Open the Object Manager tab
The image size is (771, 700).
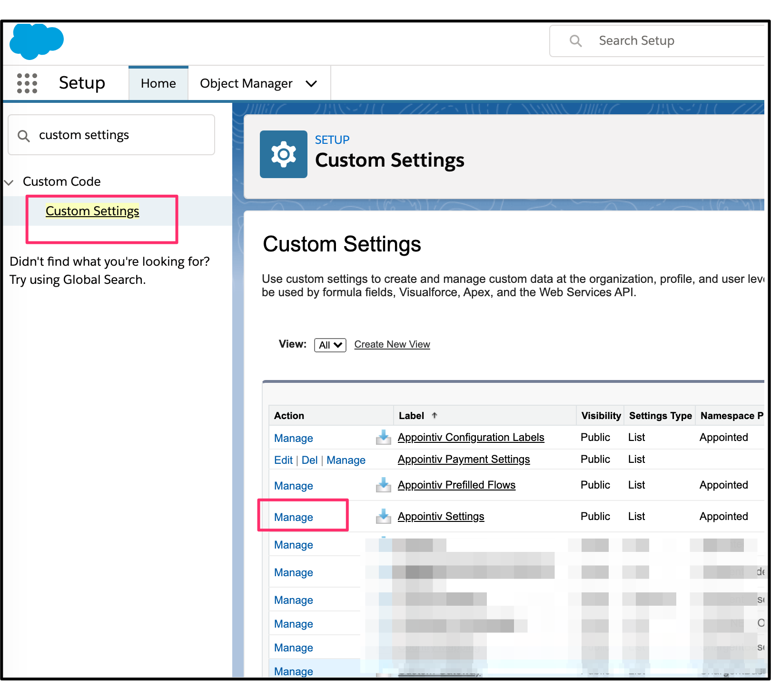tap(246, 83)
